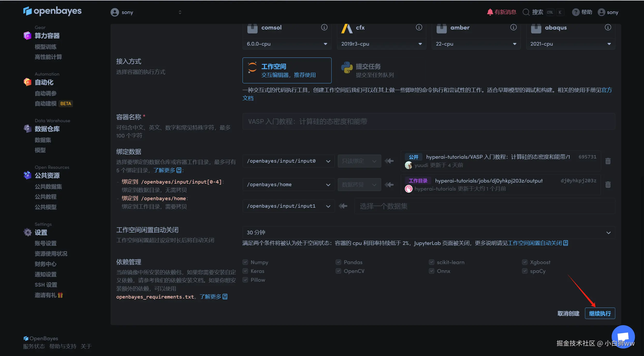Click the 取消创建 button
Screen dimensions: 644x356
(568, 314)
